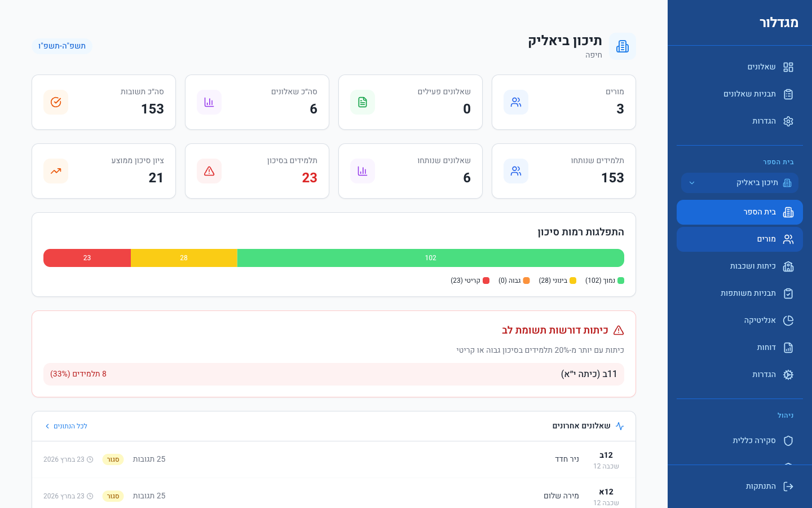Click the teacher name ניר חדד

tap(567, 459)
